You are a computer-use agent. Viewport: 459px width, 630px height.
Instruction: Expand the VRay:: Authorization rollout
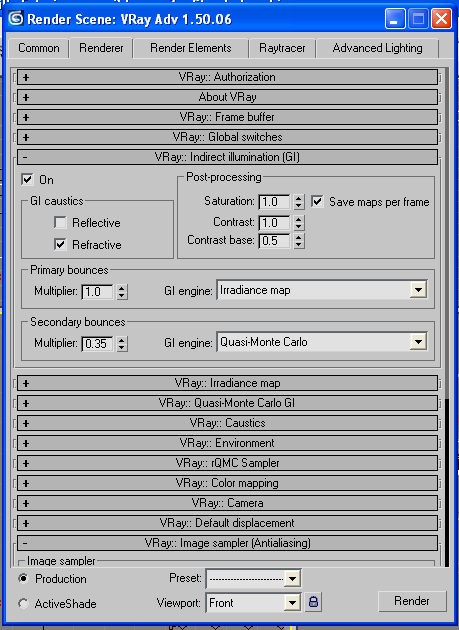point(227,77)
